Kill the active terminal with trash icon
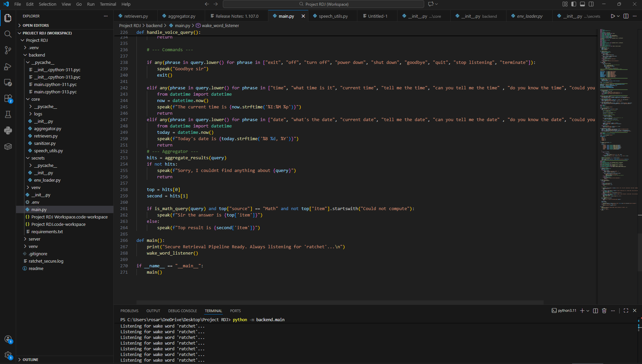This screenshot has width=642, height=364. [604, 310]
